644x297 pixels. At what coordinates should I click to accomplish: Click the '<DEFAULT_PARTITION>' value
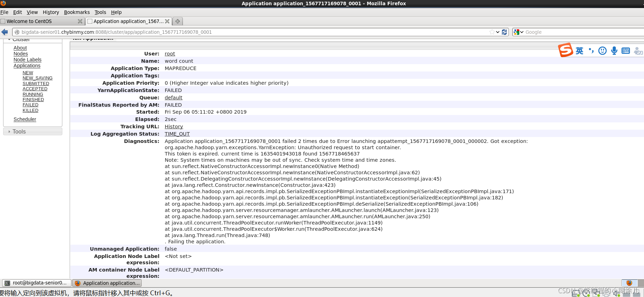tap(194, 270)
